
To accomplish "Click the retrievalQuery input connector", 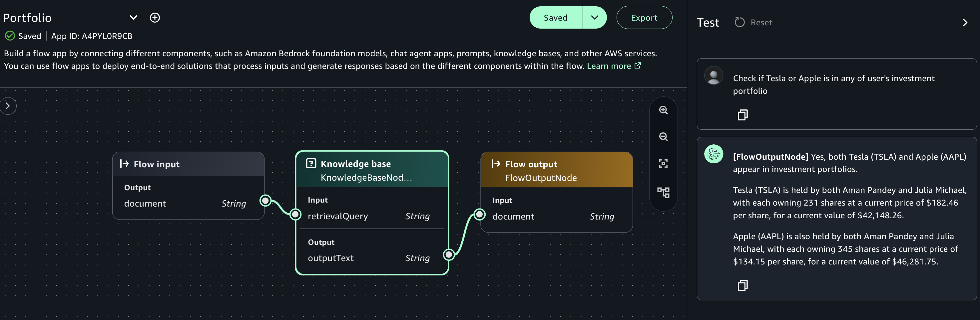I will tap(295, 214).
